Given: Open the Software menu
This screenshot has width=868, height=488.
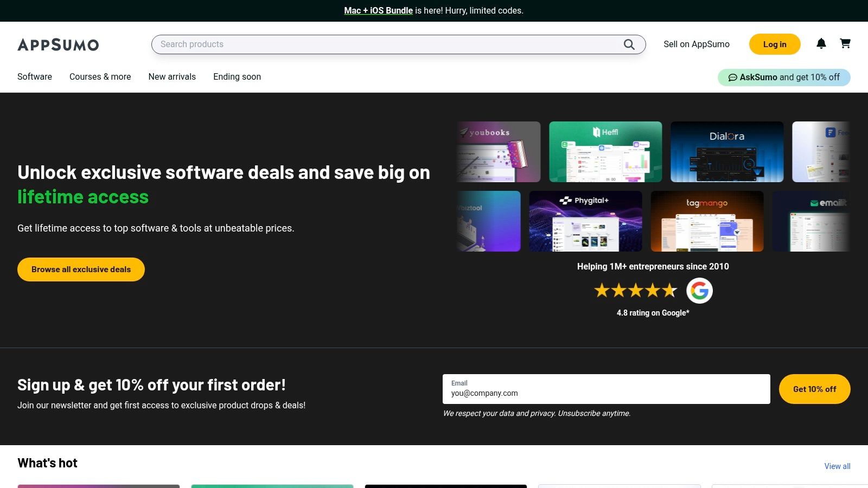Looking at the screenshot, I should point(35,77).
